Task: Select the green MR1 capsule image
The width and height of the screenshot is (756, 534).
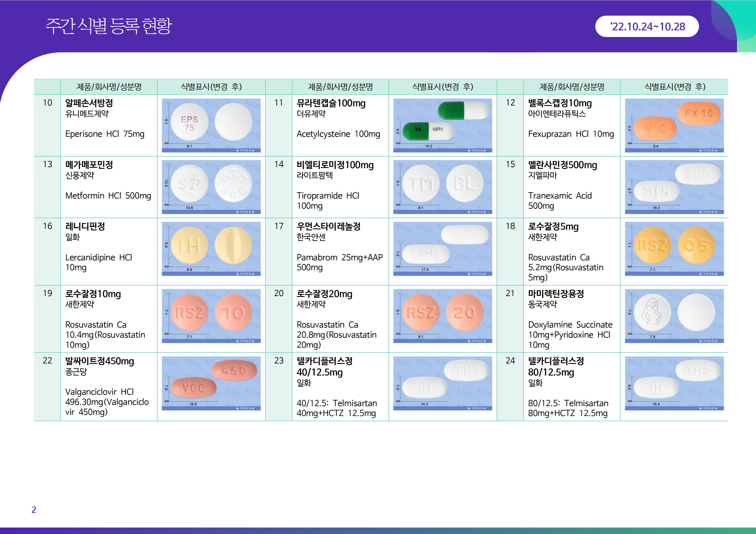Action: click(x=442, y=125)
